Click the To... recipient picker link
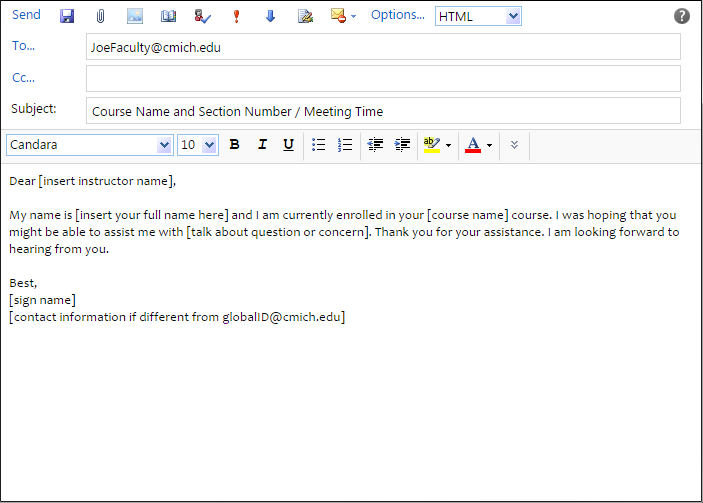The image size is (703, 503). coord(23,46)
